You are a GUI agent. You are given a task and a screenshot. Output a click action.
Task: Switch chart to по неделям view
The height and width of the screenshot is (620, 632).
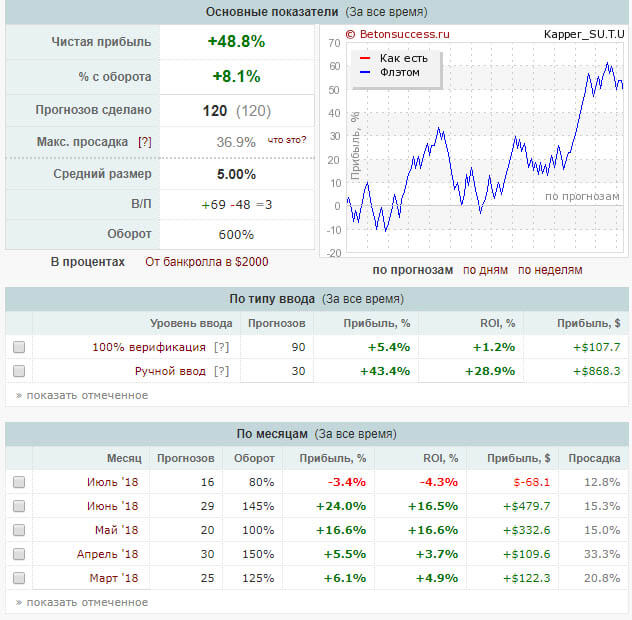point(550,270)
